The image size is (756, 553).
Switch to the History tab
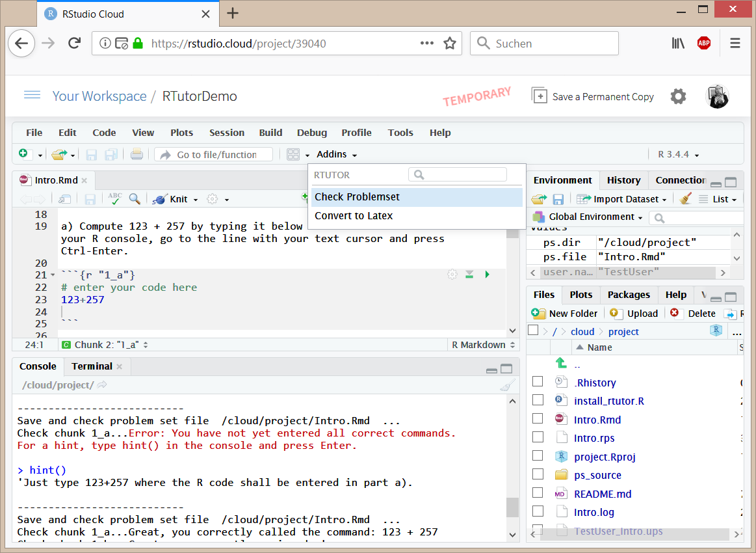click(623, 180)
